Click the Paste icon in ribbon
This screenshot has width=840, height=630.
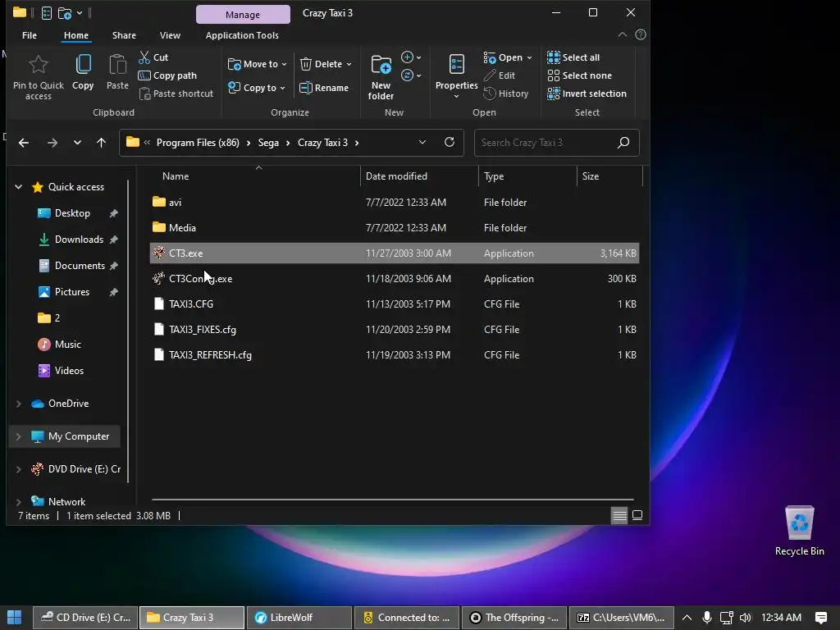tap(117, 65)
